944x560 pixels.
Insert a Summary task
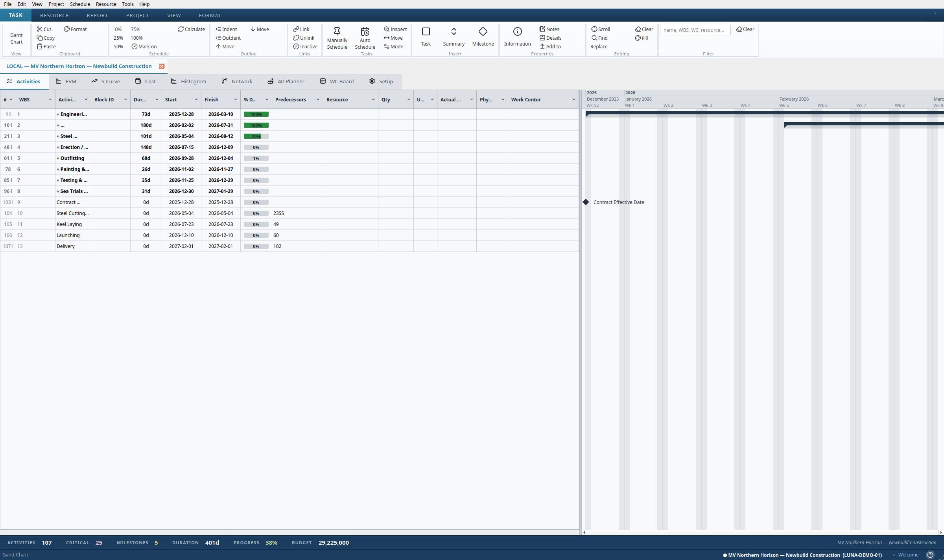(x=454, y=37)
